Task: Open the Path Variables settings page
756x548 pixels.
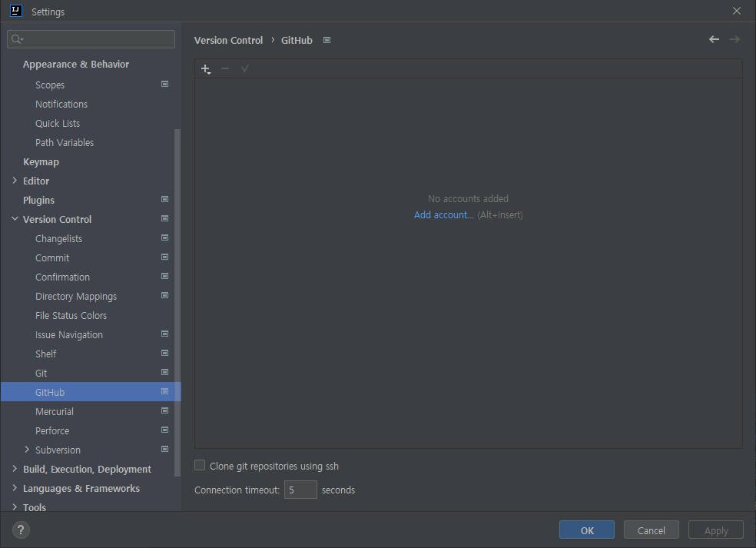Action: 64,143
